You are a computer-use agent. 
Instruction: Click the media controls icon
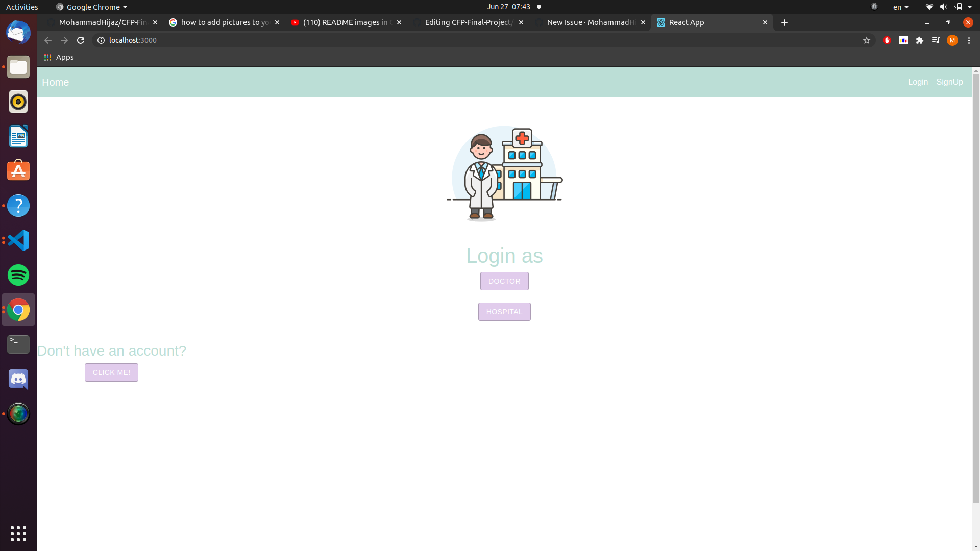pyautogui.click(x=936, y=40)
